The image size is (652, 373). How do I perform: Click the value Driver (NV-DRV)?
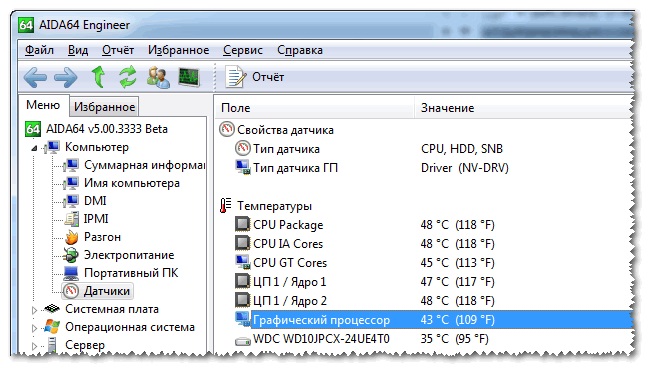[464, 168]
